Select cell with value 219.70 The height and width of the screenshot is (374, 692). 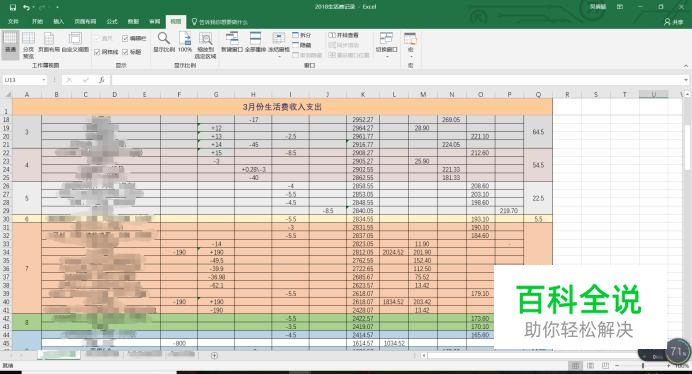pyautogui.click(x=509, y=211)
